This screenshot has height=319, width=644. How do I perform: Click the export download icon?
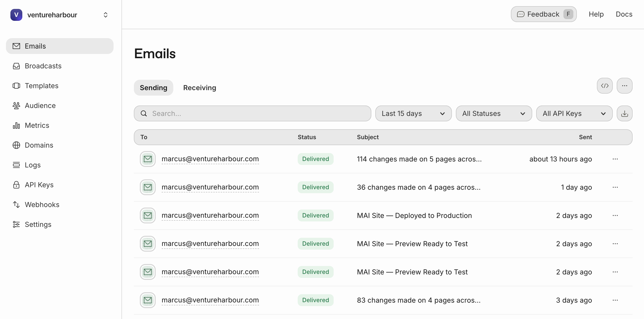[624, 113]
